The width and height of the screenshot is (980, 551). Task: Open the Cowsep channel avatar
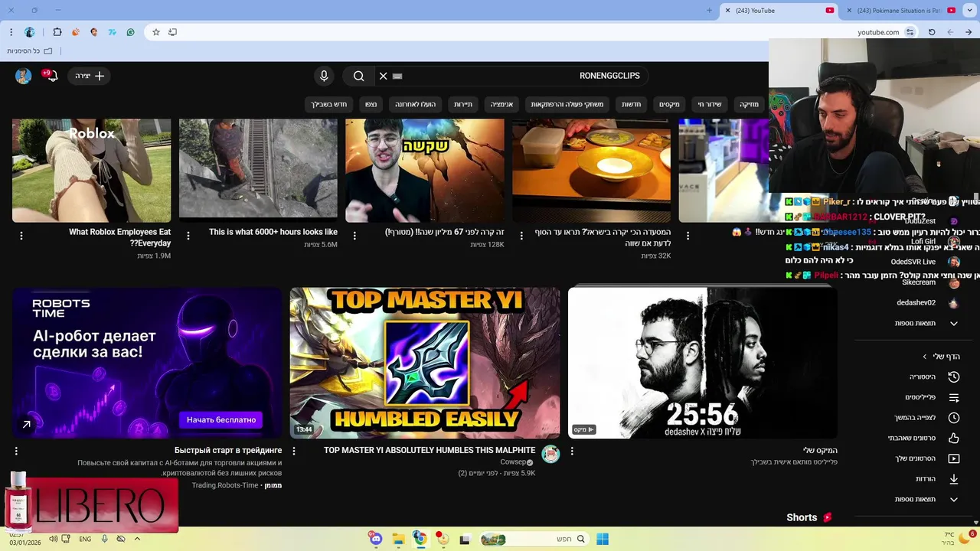550,454
